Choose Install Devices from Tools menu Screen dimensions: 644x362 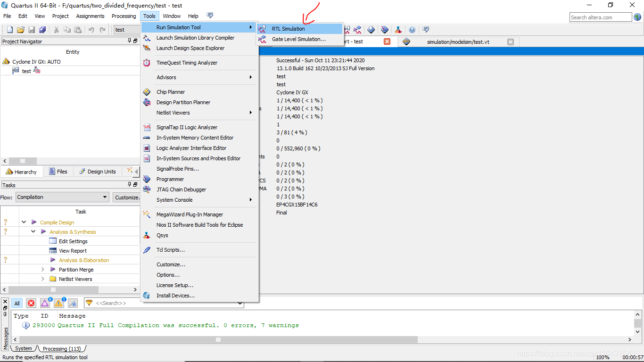point(199,296)
